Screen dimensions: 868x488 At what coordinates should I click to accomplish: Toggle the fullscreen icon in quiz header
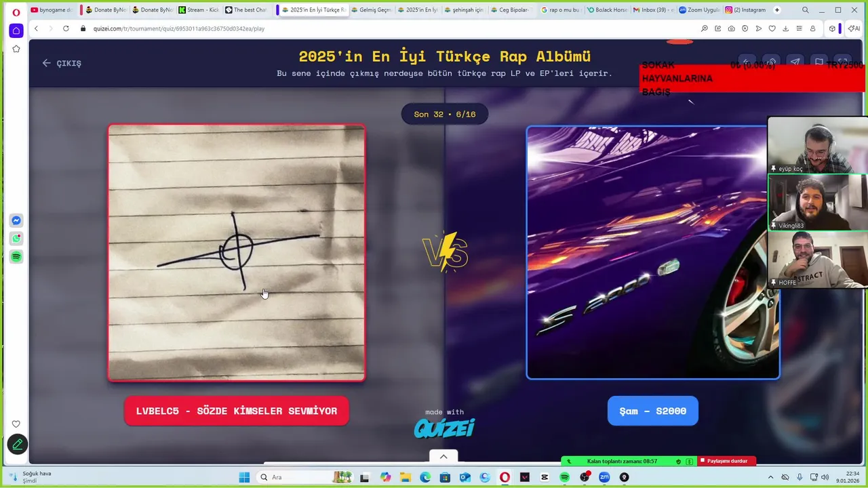pyautogui.click(x=842, y=62)
